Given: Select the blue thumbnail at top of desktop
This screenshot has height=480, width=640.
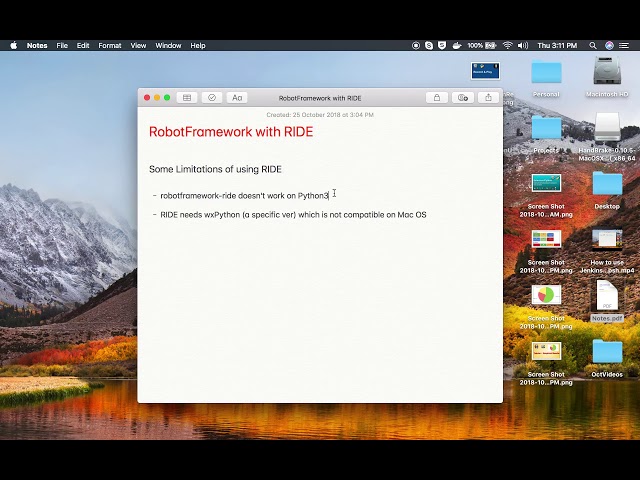Looking at the screenshot, I should [x=485, y=71].
